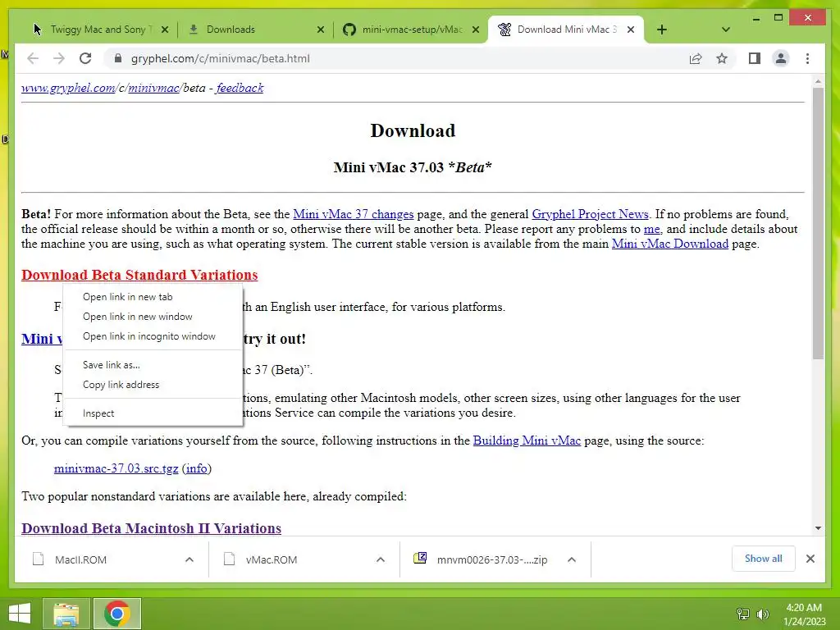Close the mini-vmac-setup GitHub tab
This screenshot has width=840, height=630.
tap(476, 30)
